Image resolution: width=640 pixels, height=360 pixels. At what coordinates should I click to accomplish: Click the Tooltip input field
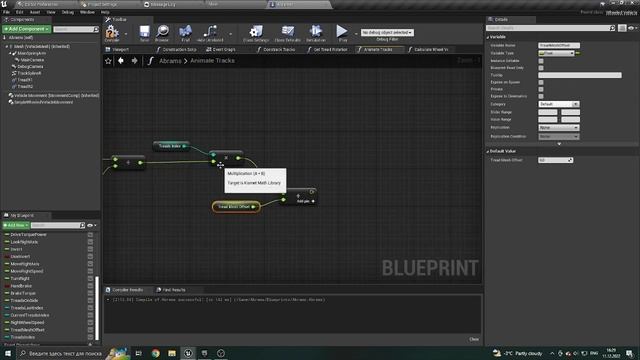(x=580, y=75)
